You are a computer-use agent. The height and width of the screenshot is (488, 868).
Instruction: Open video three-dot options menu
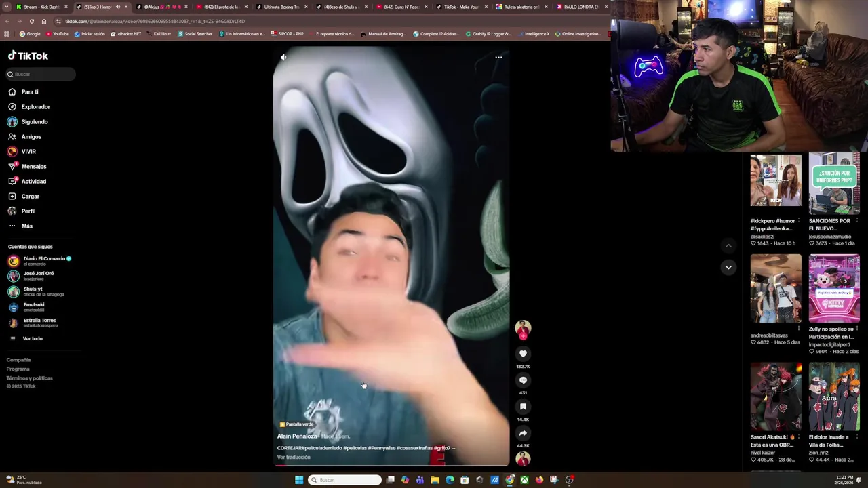tap(498, 58)
